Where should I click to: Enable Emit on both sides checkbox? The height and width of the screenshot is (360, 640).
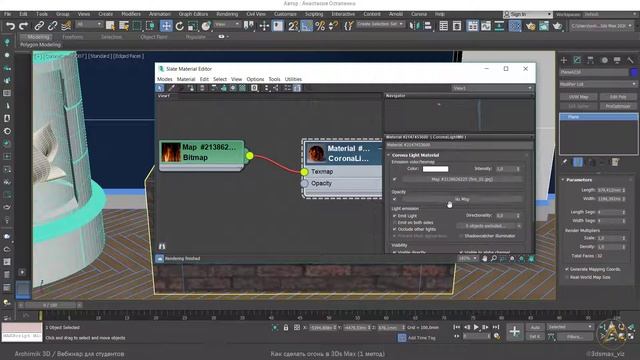click(x=395, y=222)
